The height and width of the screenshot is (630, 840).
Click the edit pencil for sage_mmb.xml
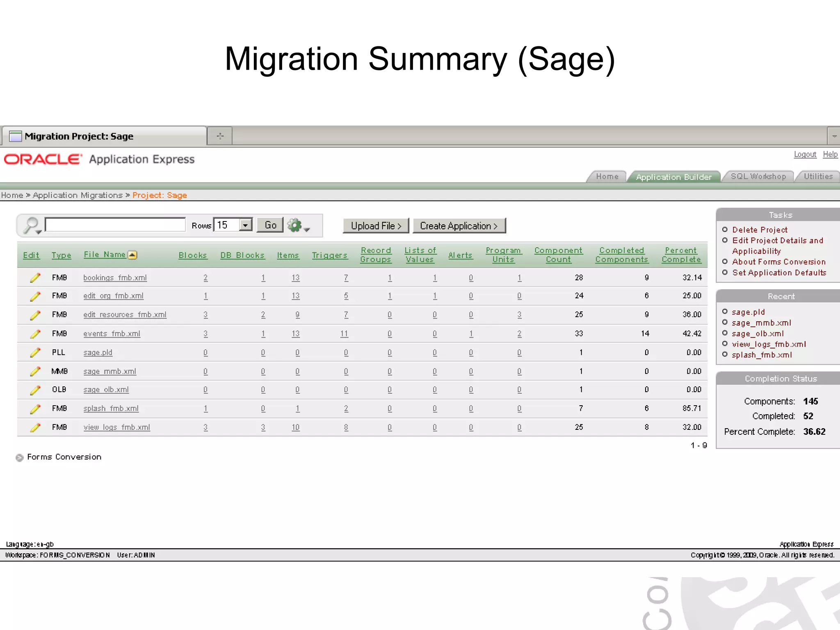pyautogui.click(x=35, y=371)
